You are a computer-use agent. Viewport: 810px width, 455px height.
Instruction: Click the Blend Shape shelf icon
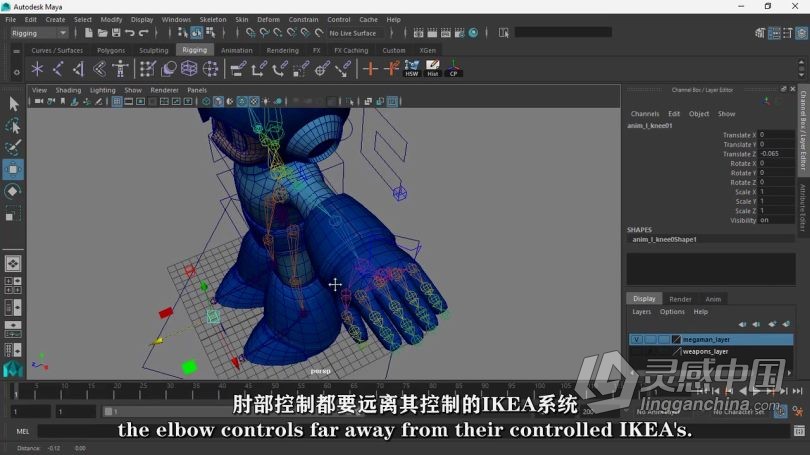[x=168, y=69]
